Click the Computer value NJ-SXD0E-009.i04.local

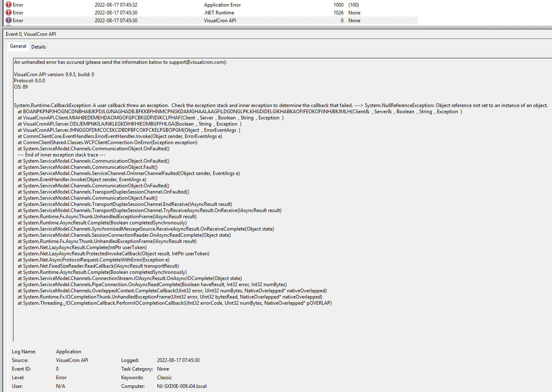(181, 386)
